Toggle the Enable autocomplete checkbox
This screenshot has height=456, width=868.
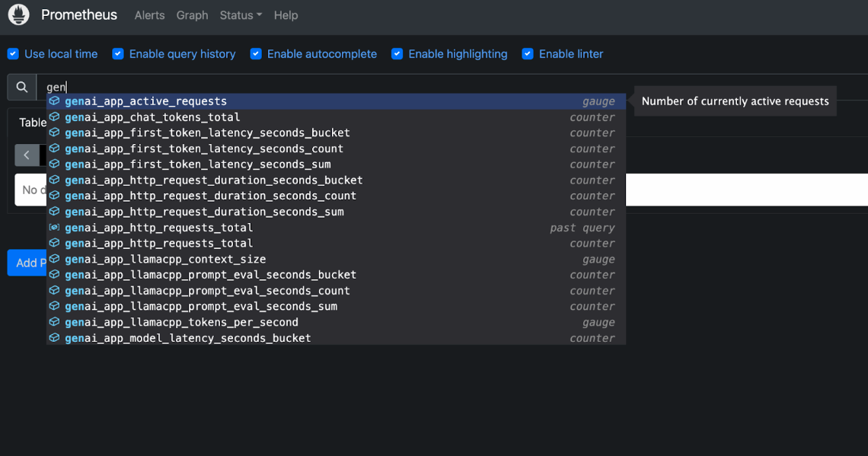coord(256,54)
